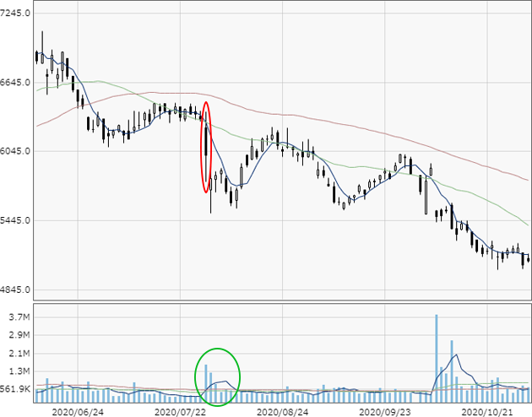
Task: Click the 1.3M volume axis label
Action: (x=19, y=371)
